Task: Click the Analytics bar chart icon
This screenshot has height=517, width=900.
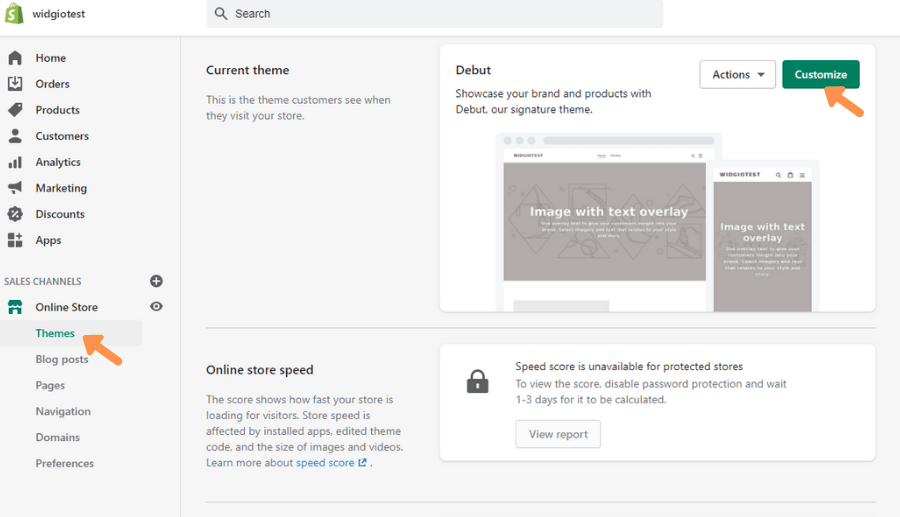Action: 15,162
